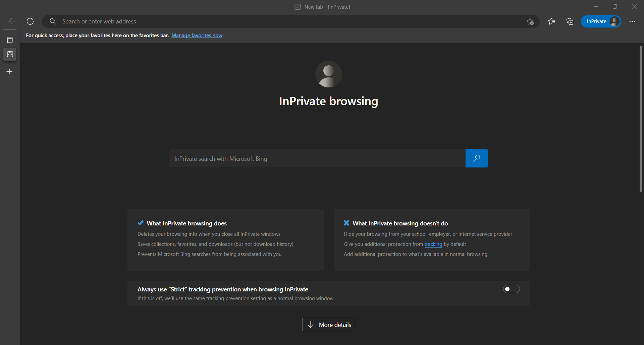The height and width of the screenshot is (345, 644).
Task: Click the blue Bing search button
Action: point(477,158)
